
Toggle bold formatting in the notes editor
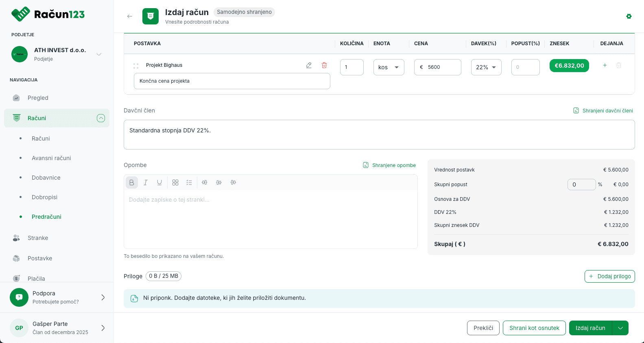[132, 182]
